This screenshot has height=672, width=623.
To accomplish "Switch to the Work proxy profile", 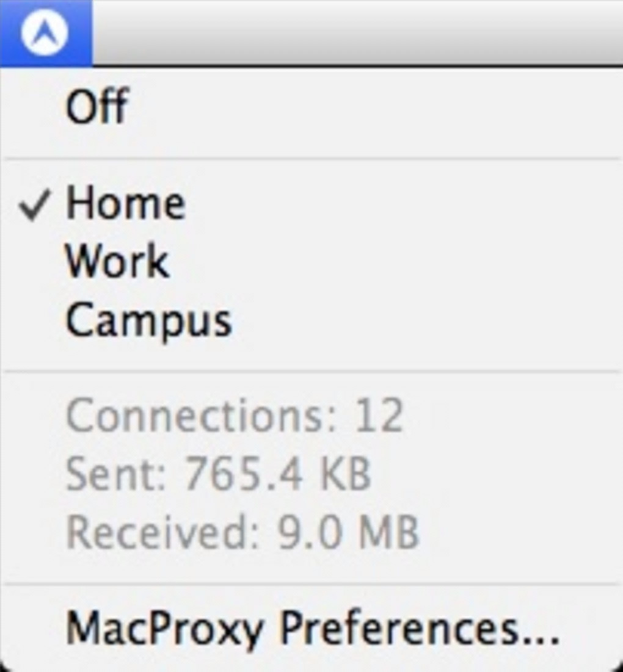I will 117,261.
